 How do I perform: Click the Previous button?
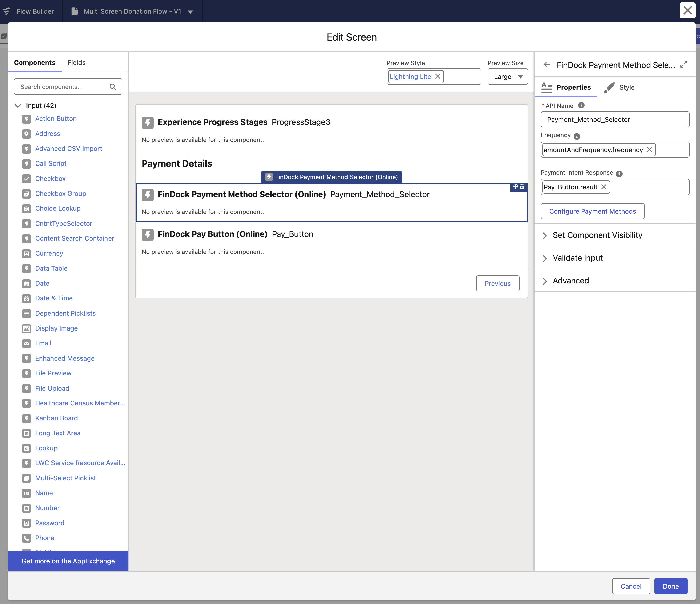tap(498, 283)
